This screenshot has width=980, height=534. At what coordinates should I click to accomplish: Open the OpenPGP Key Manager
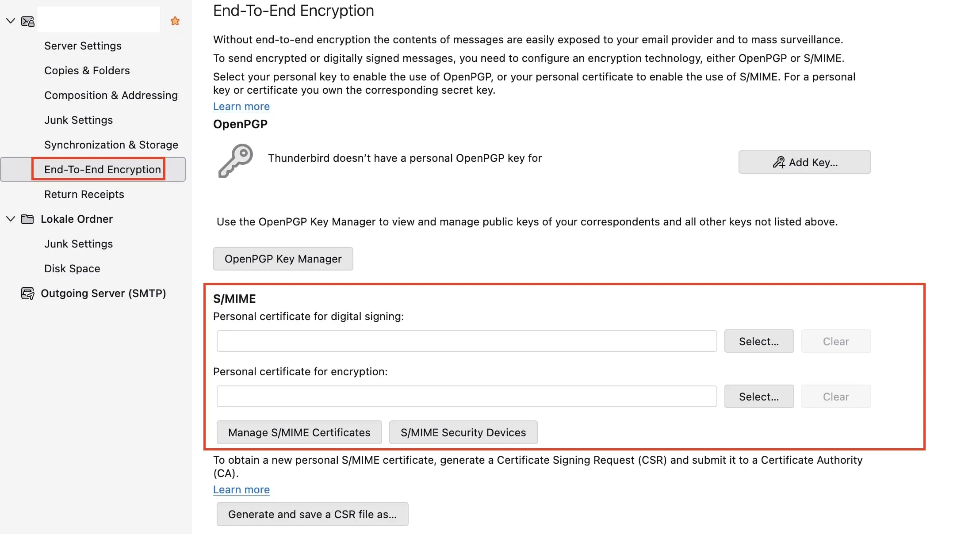283,259
